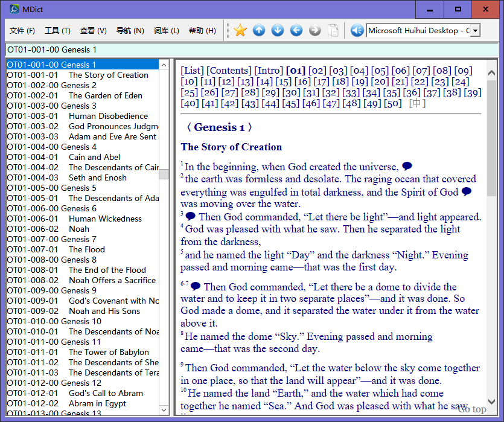Screen dimensions: 504x422
Task: Select entry "OT01-008-01 The End of the Flood"
Action: (83, 270)
